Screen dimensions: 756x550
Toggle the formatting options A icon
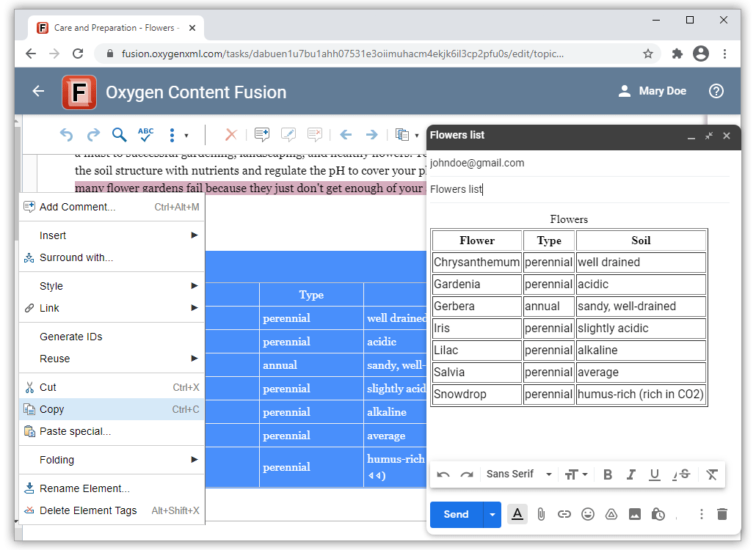coord(517,514)
